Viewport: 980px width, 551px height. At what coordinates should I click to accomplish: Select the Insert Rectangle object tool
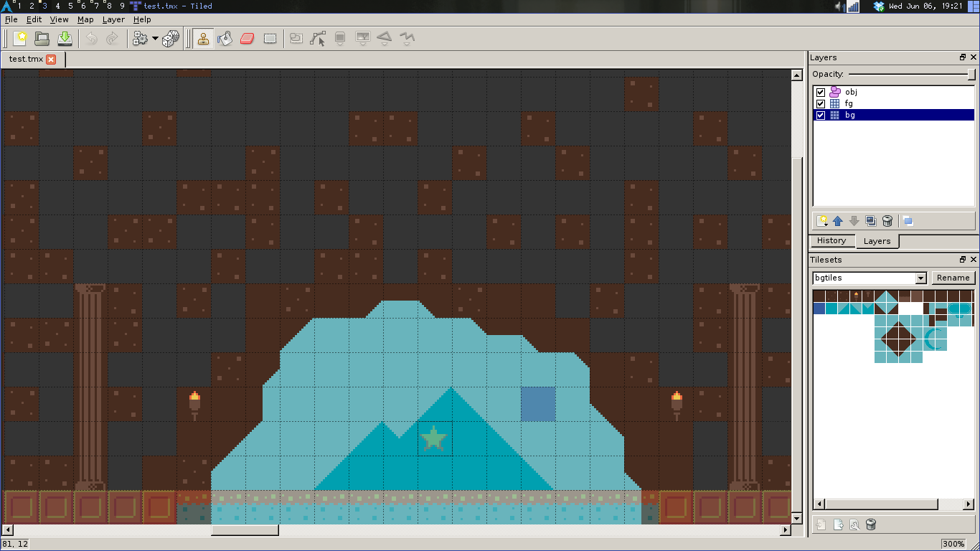pos(340,39)
